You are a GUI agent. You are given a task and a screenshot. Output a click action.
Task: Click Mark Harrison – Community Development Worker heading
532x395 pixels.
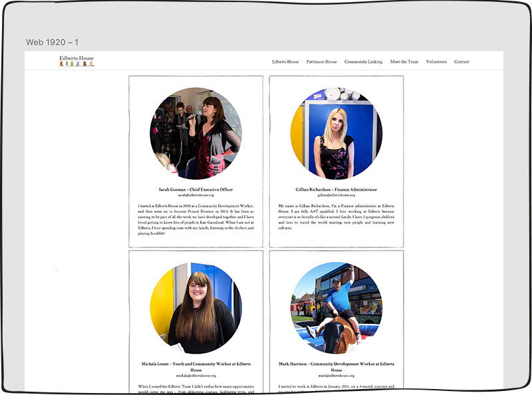click(x=336, y=367)
